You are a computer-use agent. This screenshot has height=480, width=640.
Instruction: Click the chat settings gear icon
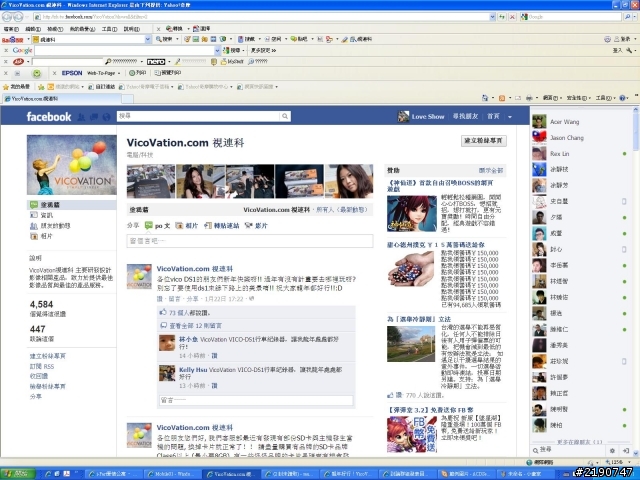(x=612, y=451)
